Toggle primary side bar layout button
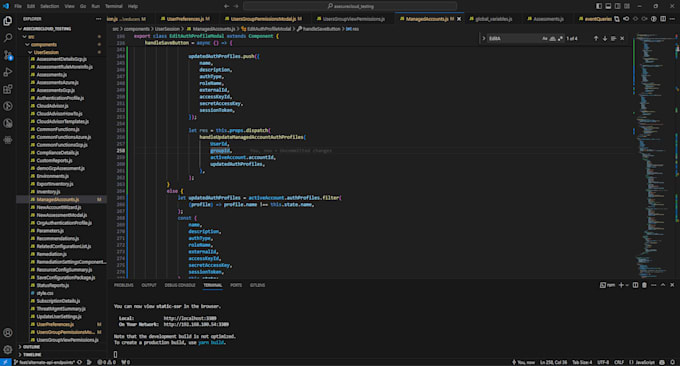Screen dimensions: 680x366 [599, 6]
